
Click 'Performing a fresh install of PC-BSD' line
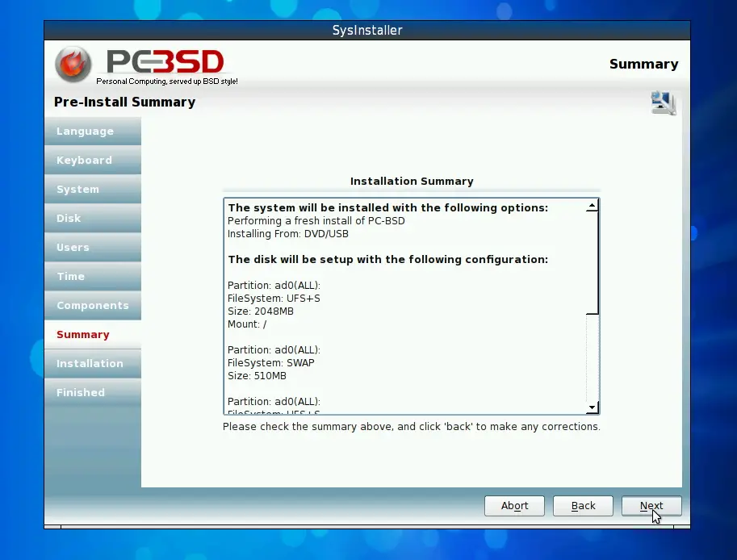tap(316, 221)
